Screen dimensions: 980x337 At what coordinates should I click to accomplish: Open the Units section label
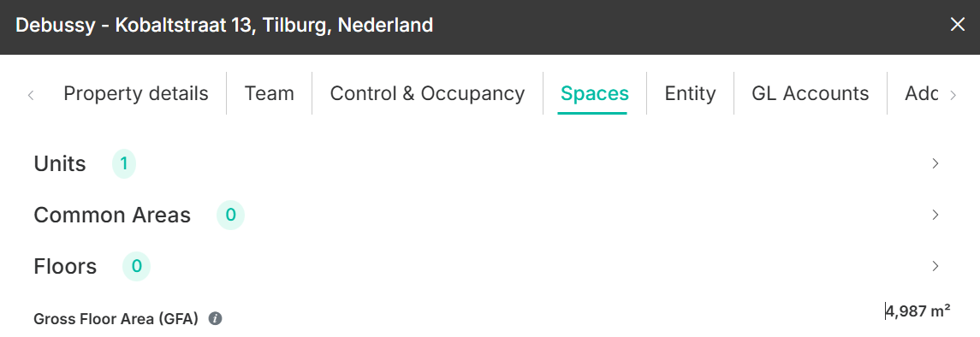[60, 164]
